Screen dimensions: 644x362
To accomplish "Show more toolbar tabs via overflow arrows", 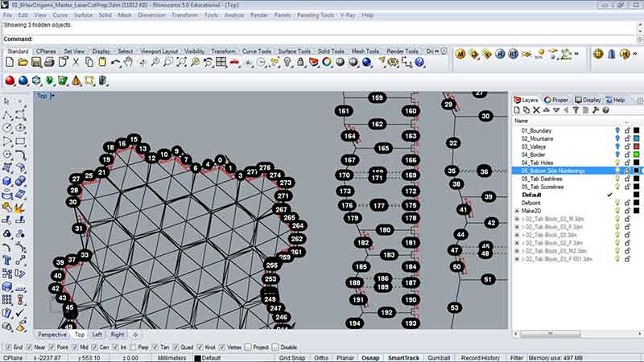I will (436, 51).
